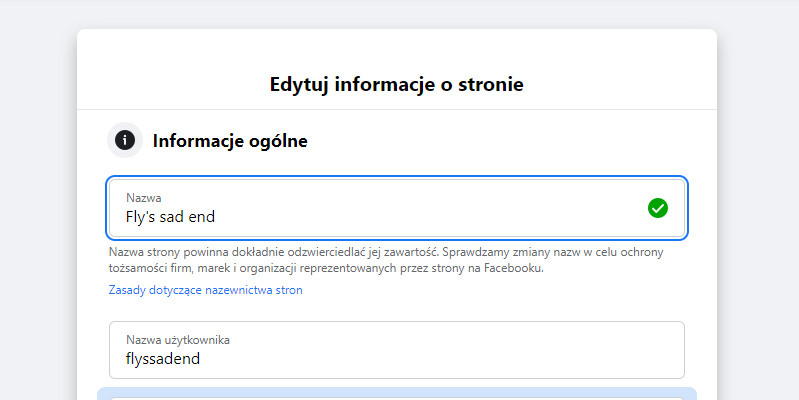This screenshot has height=400, width=799.
Task: Click the 'Nazwa' label inside first field
Action: 144,198
